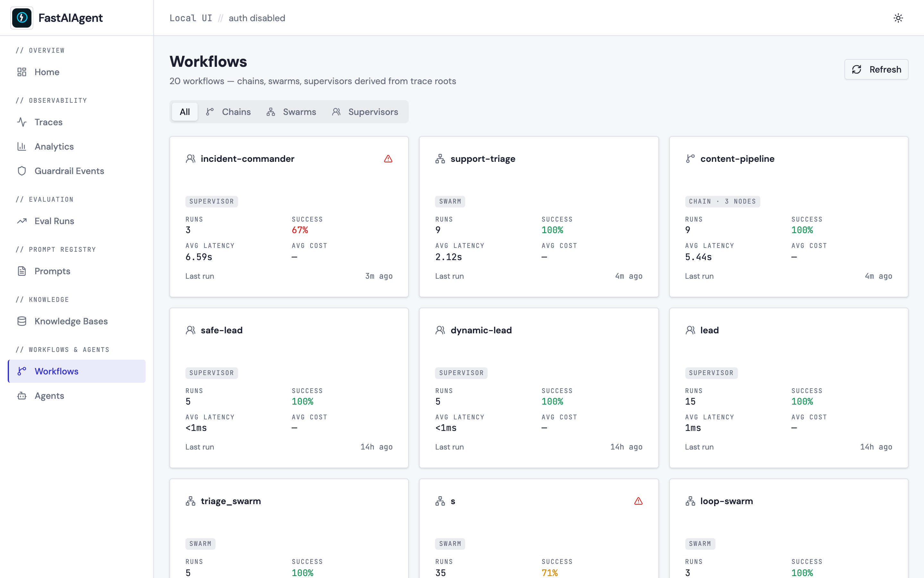924x578 pixels.
Task: Go to Traces in the sidebar
Action: tap(77, 122)
